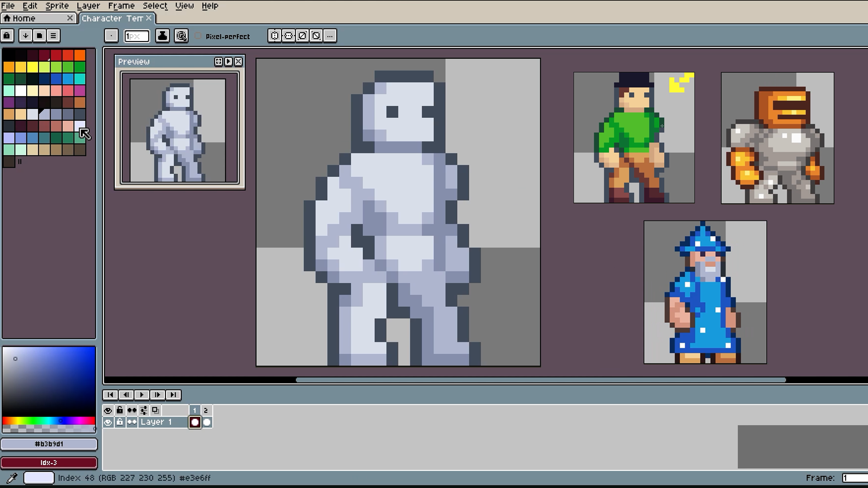
Task: Focus the Frame number field
Action: 854,478
